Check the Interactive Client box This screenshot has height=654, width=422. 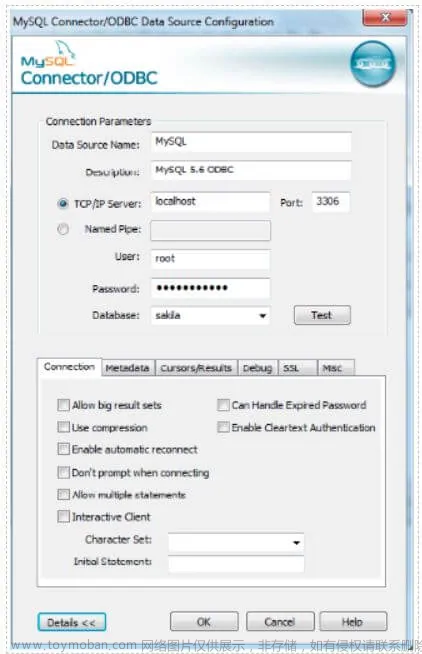click(x=63, y=516)
